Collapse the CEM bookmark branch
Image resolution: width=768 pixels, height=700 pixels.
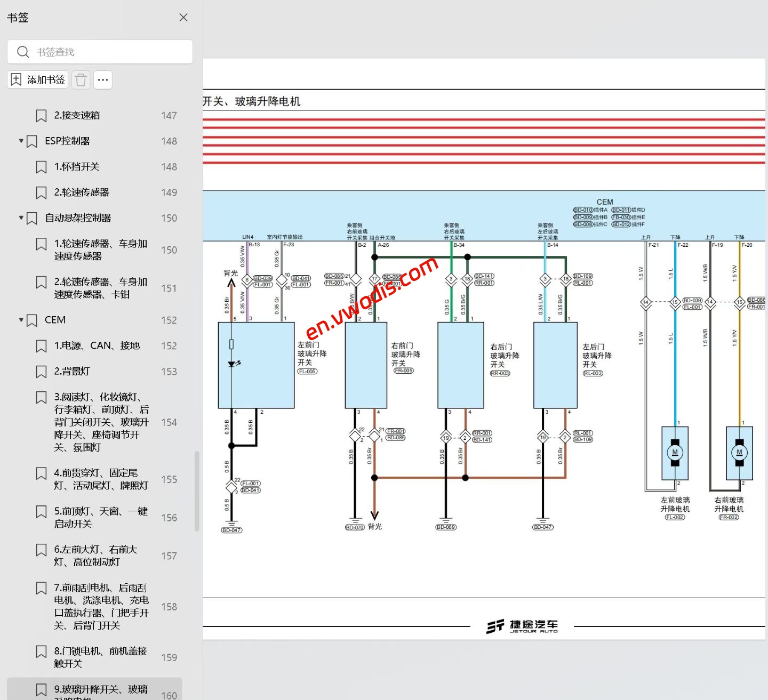(x=20, y=320)
